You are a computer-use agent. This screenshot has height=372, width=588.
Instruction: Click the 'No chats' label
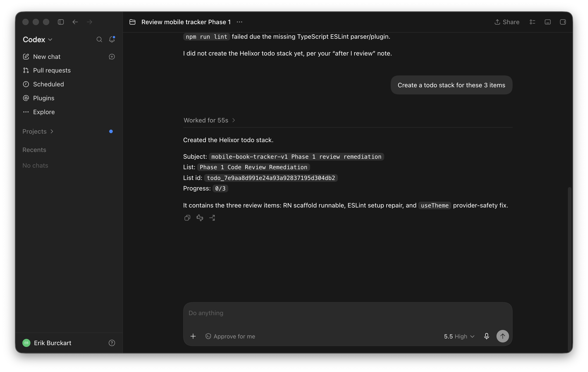pos(35,166)
